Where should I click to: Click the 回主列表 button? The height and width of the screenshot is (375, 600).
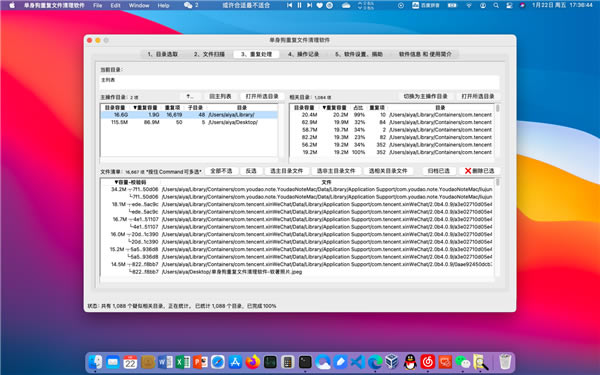click(x=220, y=96)
